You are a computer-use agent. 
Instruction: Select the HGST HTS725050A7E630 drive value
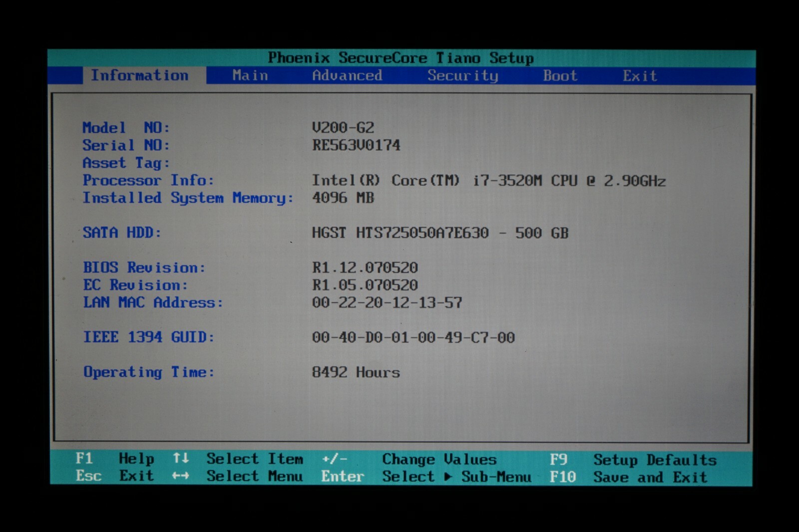440,233
